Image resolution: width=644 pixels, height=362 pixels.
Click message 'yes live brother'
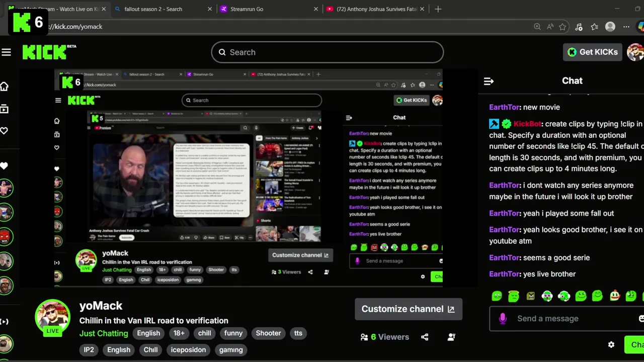coord(549,274)
